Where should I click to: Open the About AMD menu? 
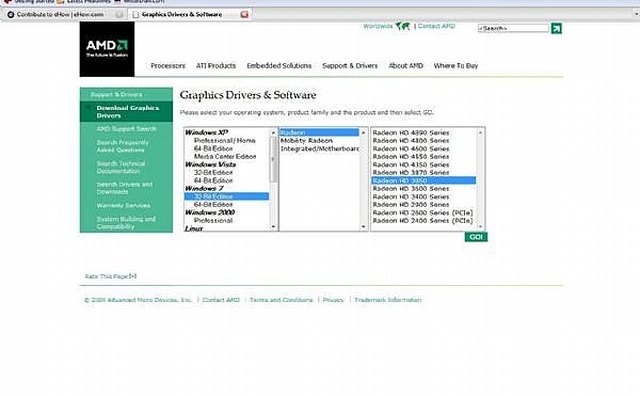[406, 65]
